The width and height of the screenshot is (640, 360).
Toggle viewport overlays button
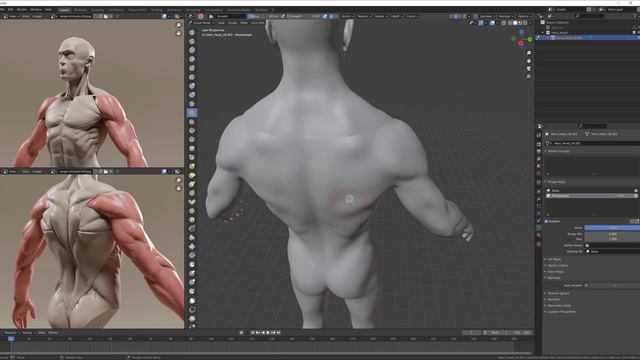(492, 23)
